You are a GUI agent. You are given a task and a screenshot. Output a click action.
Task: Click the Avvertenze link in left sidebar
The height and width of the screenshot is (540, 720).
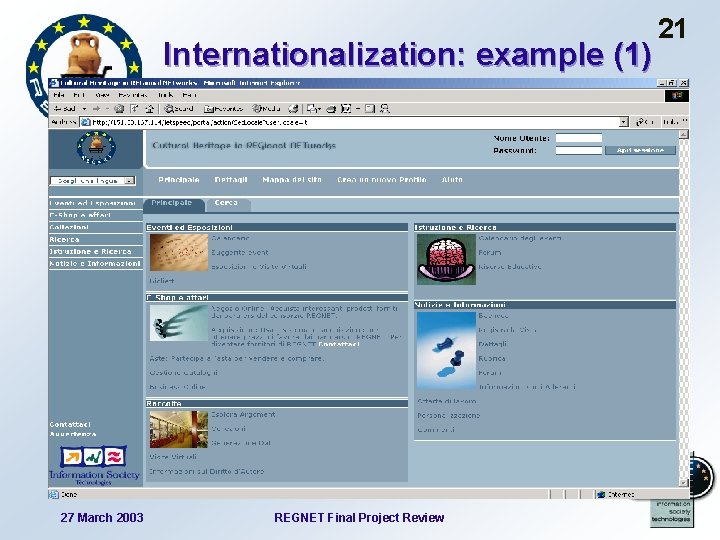coord(73,434)
